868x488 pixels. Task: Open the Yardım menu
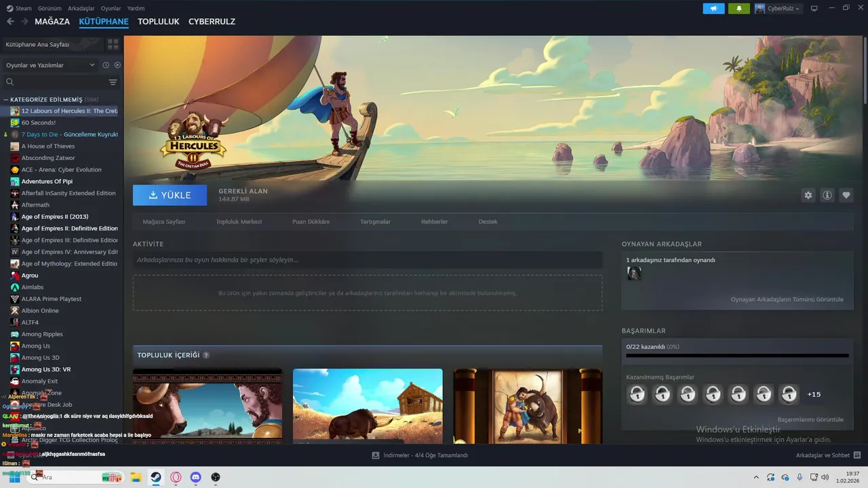click(136, 8)
